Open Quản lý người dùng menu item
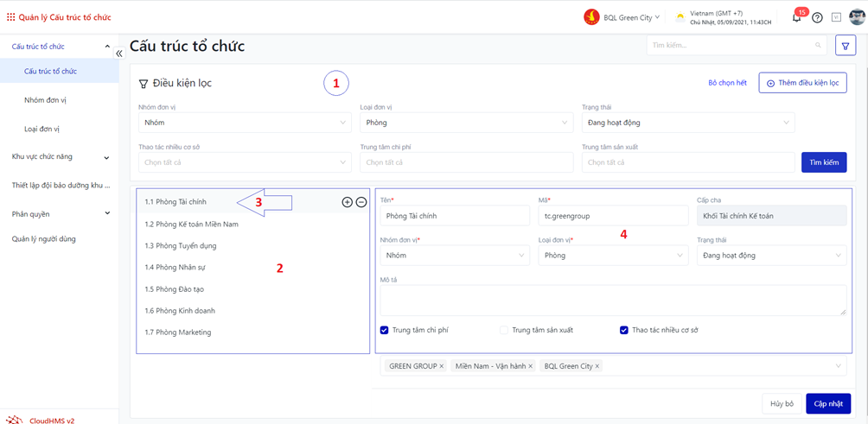Screen dimensions: 868x424 (x=43, y=239)
